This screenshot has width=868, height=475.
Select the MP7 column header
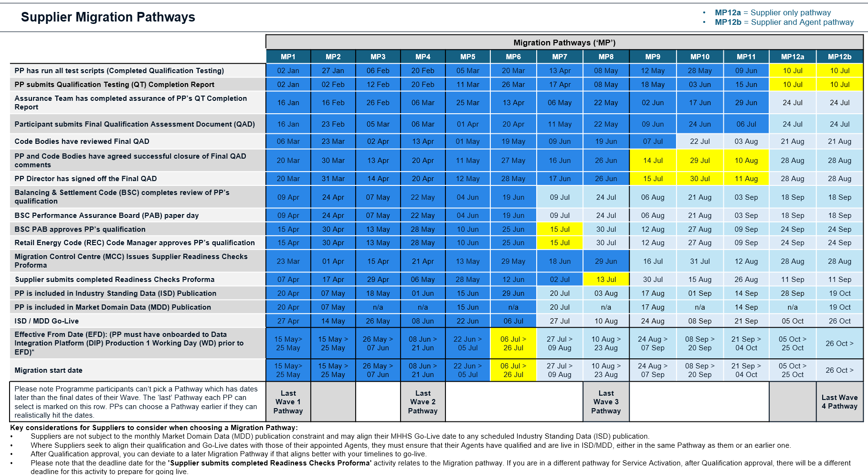[560, 57]
